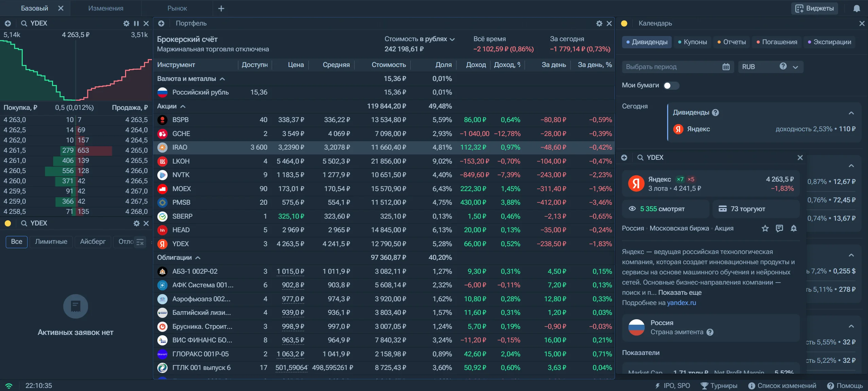The height and width of the screenshot is (391, 868).
Task: Open Турниры in status bar
Action: click(719, 386)
